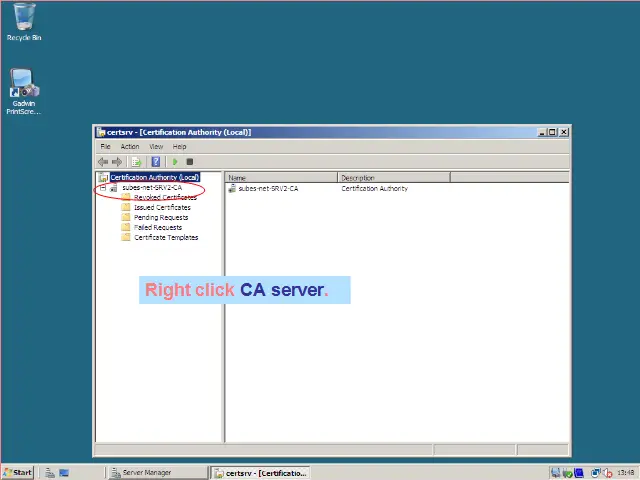Viewport: 640px width, 480px height.
Task: Select Issued Certificates folder
Action: click(162, 207)
